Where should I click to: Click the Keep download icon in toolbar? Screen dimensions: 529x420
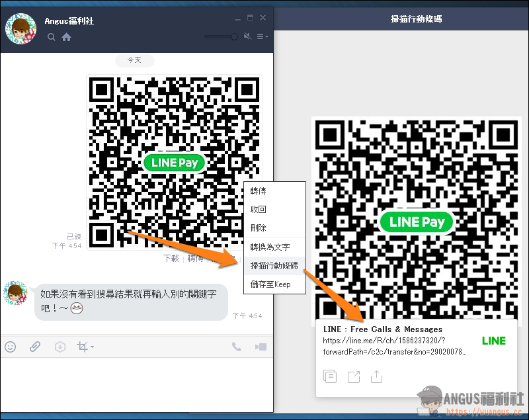(60, 347)
